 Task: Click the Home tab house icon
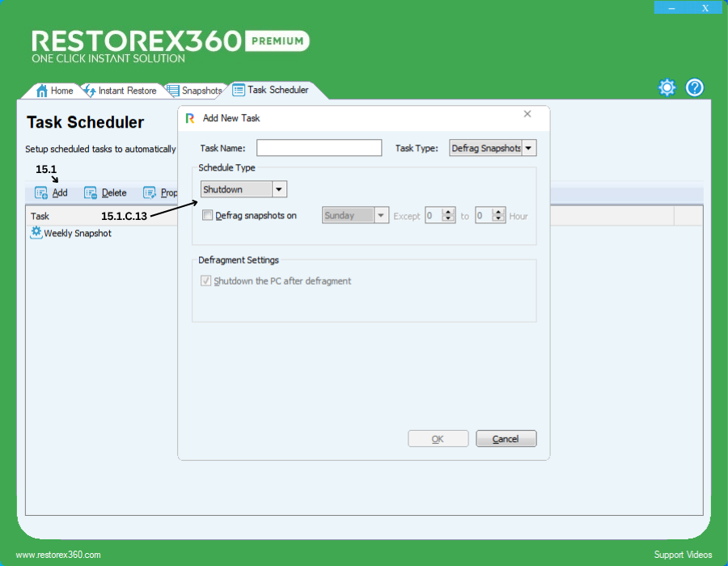click(x=42, y=91)
